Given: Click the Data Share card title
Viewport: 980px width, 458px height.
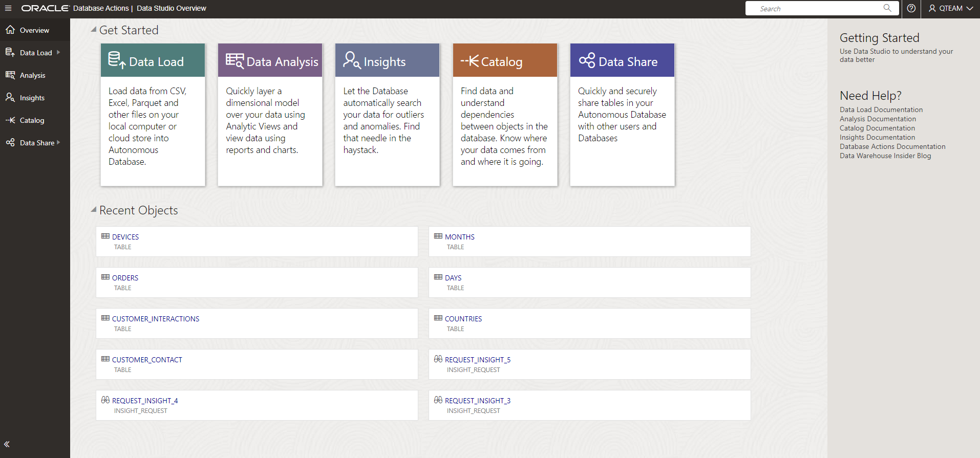Looking at the screenshot, I should [628, 62].
